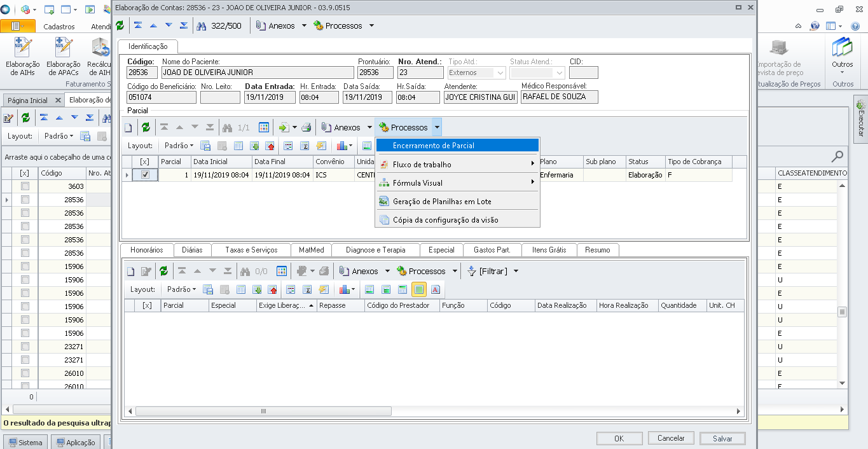Choose Cópia da configuração da visão
The image size is (868, 449).
click(457, 220)
